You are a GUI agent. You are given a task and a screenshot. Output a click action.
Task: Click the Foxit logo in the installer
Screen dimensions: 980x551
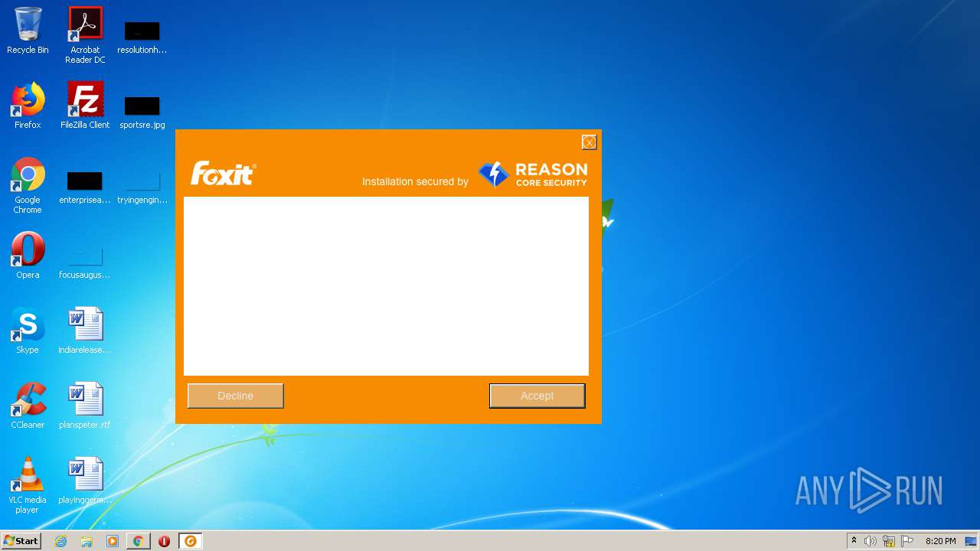[x=223, y=173]
